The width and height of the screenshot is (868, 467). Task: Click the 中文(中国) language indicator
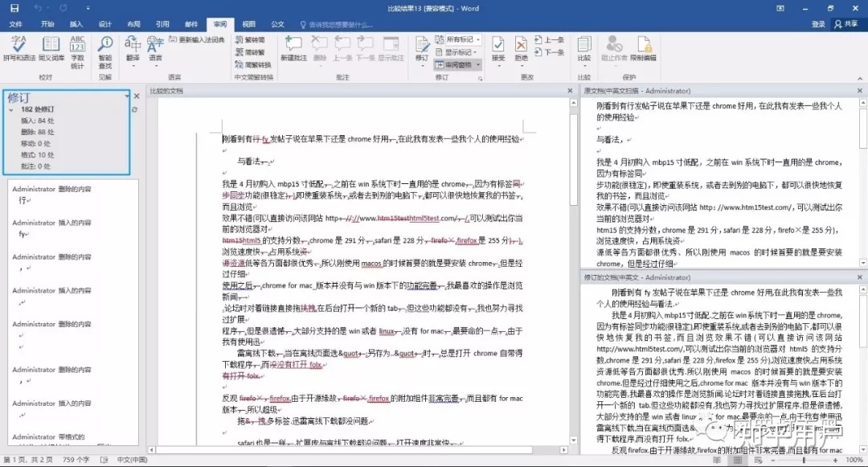(133, 460)
